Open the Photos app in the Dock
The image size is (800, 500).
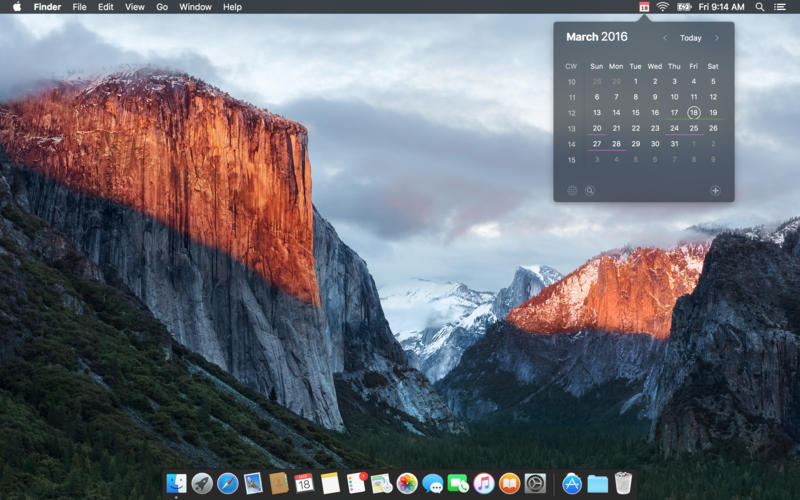pyautogui.click(x=407, y=483)
